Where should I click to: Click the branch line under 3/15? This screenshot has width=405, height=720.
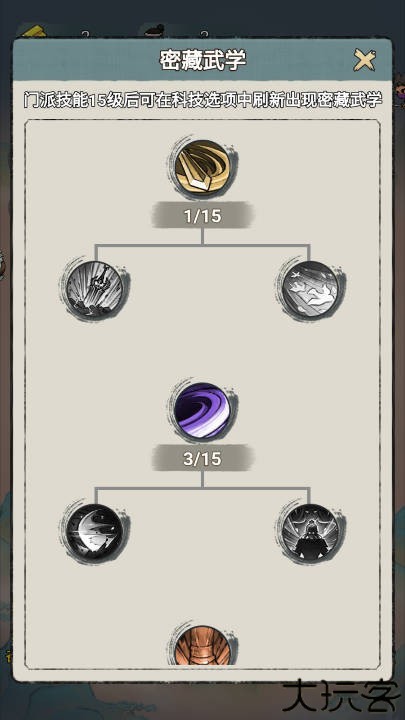click(x=202, y=488)
